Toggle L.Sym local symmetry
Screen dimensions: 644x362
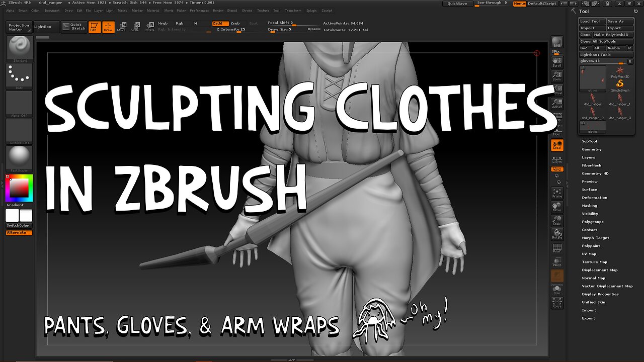coord(557,159)
